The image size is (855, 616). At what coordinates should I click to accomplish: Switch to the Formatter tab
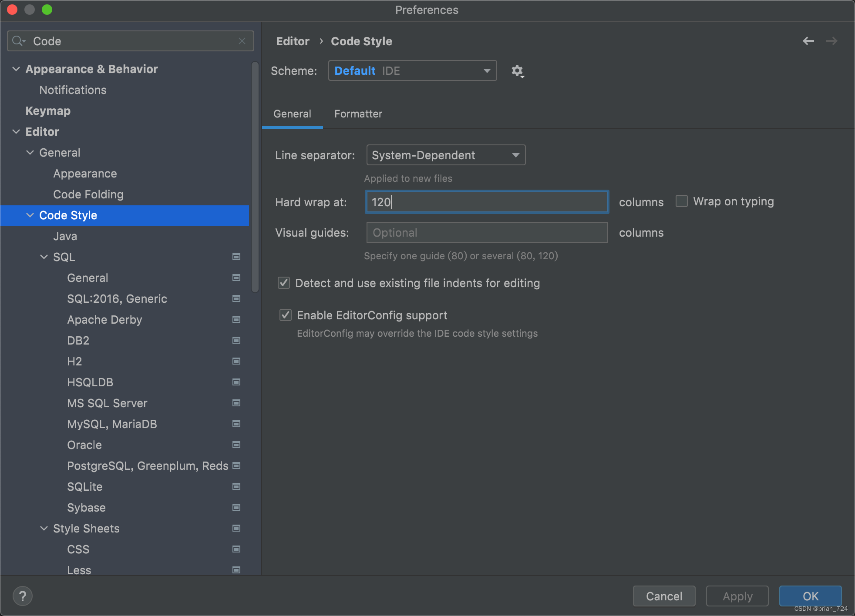[358, 114]
